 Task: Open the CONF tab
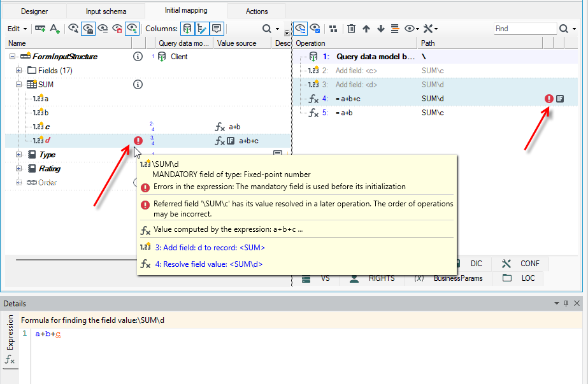click(x=520, y=264)
